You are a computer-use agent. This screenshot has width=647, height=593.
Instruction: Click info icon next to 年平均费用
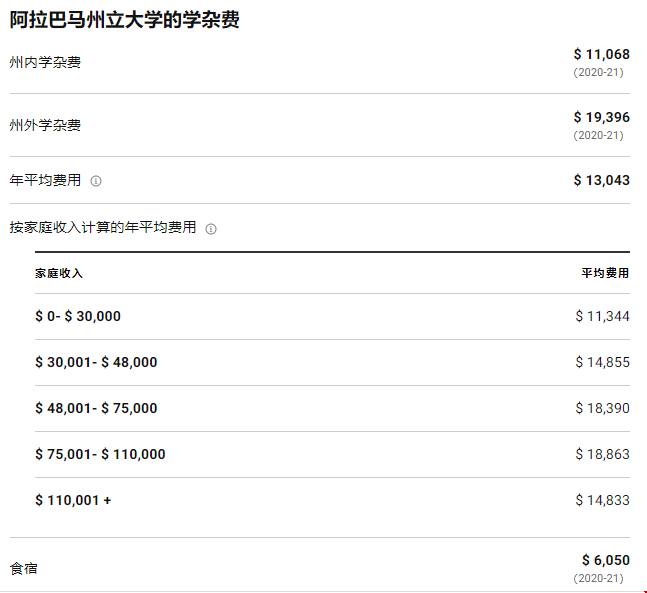[96, 181]
